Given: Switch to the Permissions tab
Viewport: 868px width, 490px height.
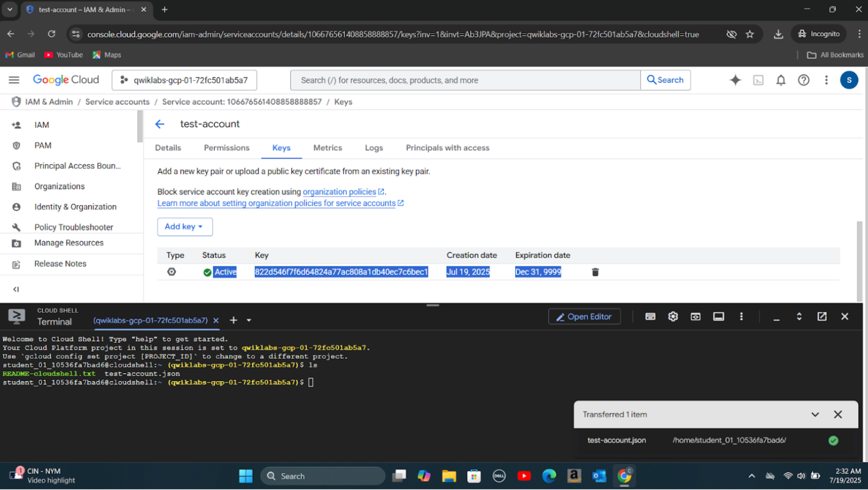Looking at the screenshot, I should (226, 148).
